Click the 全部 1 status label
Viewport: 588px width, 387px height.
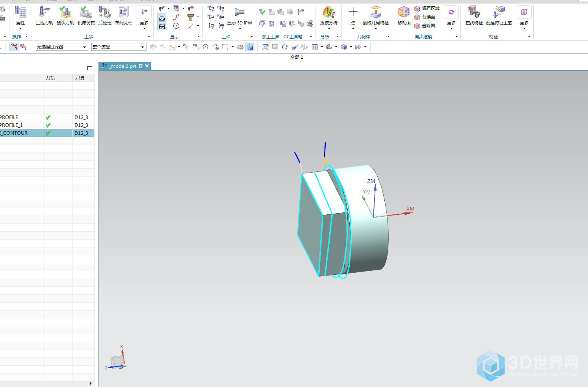(x=297, y=57)
